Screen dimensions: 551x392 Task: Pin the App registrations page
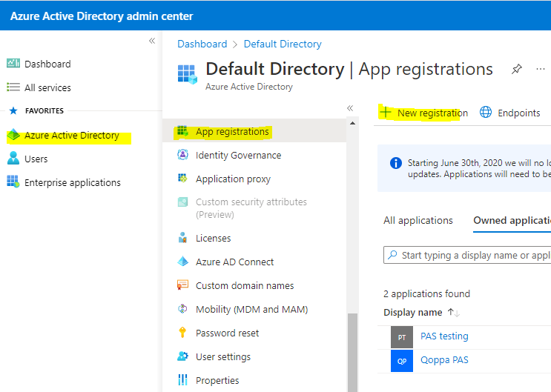point(516,69)
